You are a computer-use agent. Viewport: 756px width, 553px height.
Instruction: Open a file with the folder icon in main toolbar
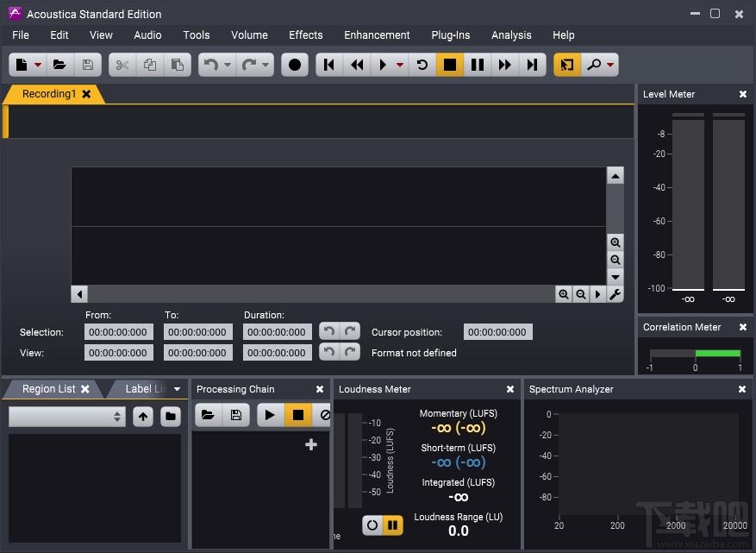click(59, 65)
